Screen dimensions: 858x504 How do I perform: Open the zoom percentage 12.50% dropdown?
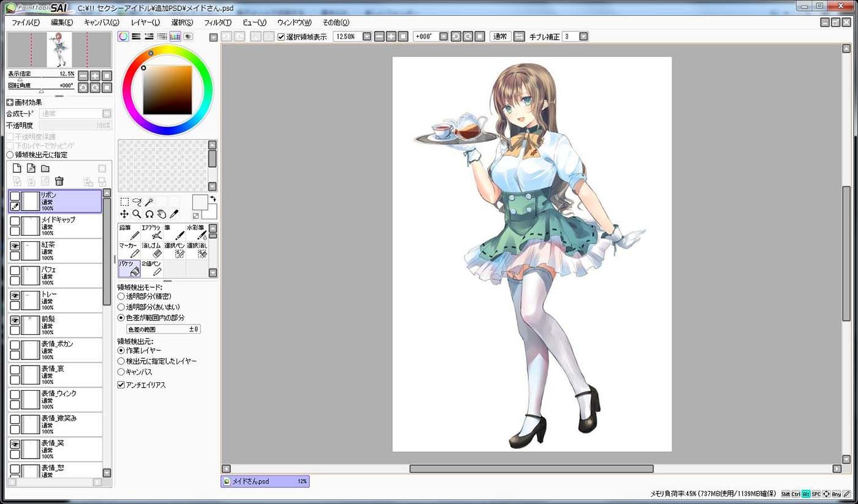(367, 37)
